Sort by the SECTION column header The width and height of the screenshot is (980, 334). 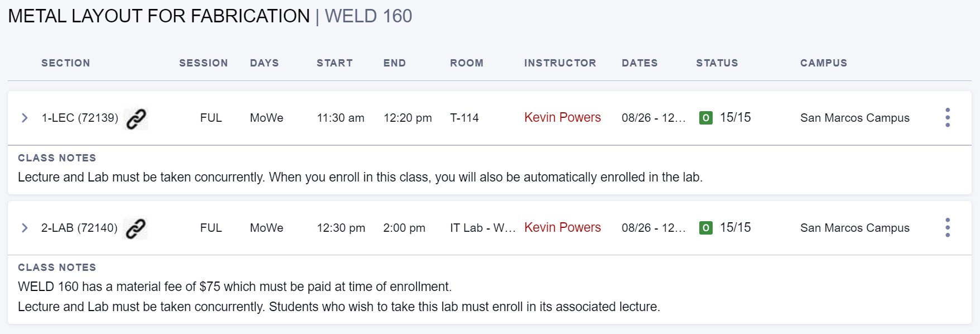(65, 63)
